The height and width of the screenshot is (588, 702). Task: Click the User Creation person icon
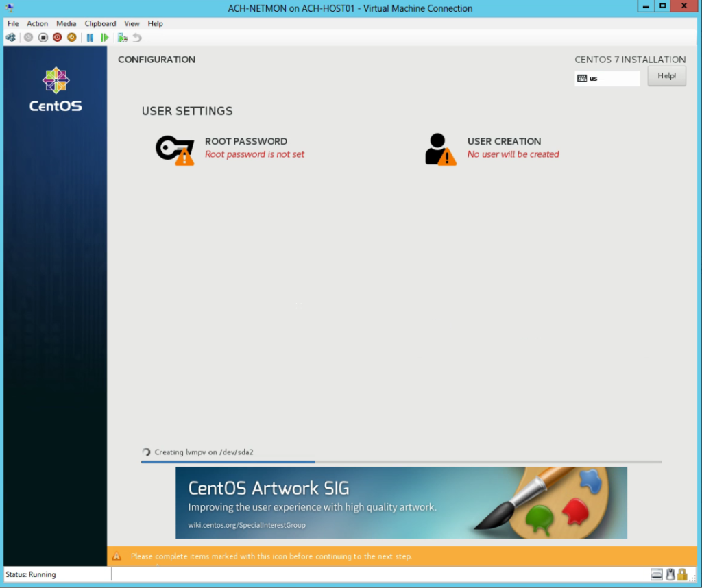point(441,149)
